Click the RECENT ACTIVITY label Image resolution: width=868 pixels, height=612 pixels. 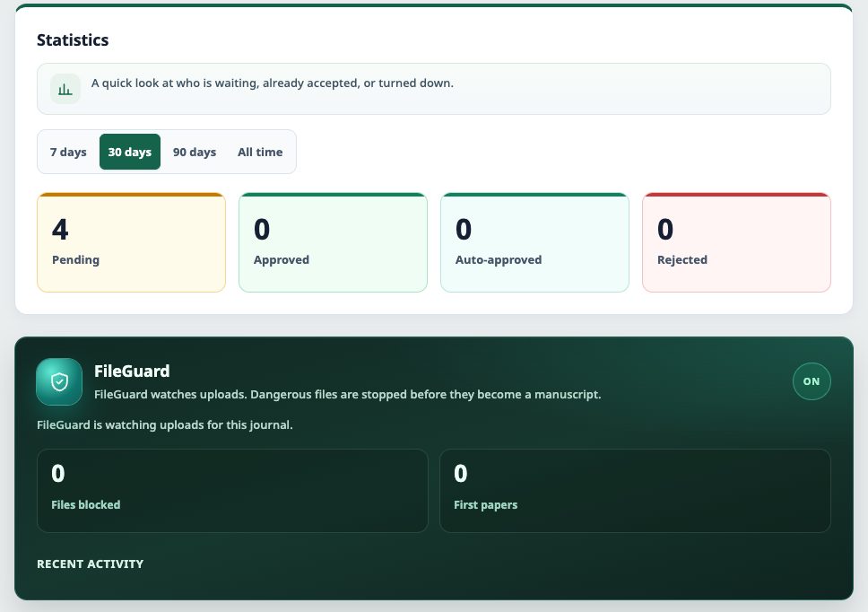91,564
